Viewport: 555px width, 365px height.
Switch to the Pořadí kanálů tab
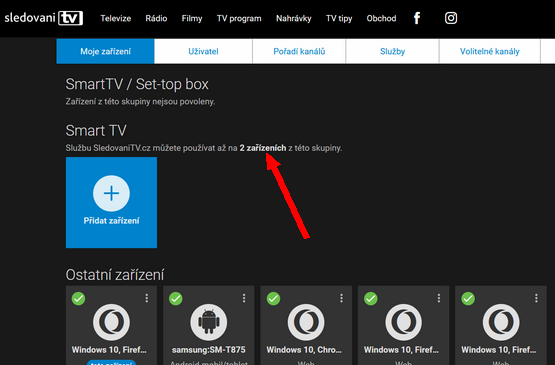point(299,51)
